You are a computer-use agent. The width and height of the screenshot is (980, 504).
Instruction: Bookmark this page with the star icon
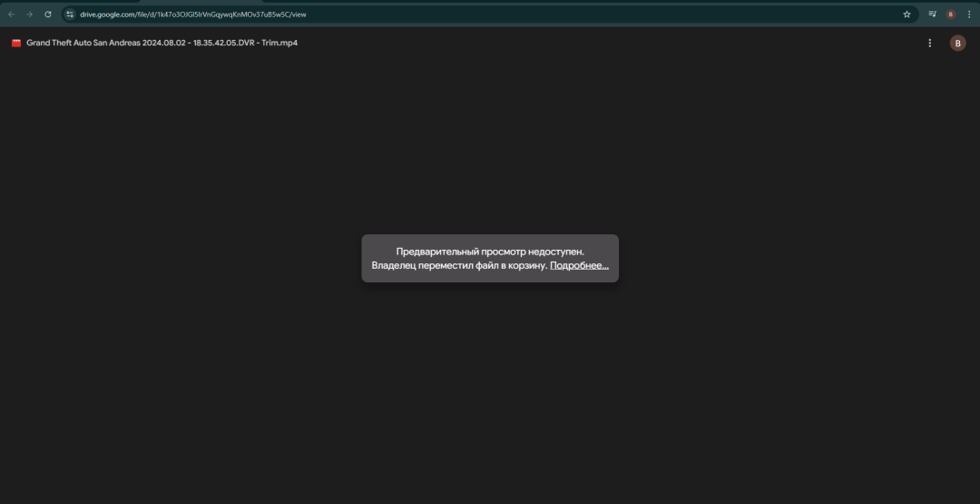[x=906, y=15]
